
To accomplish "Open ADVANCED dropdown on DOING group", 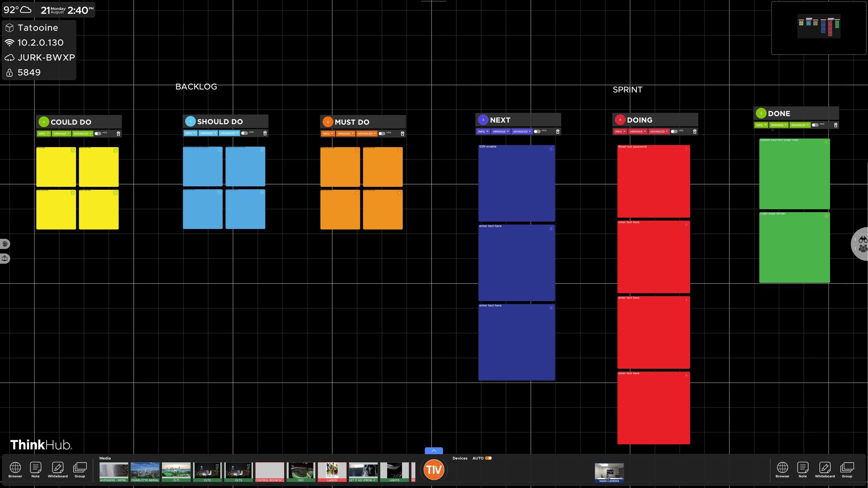I will click(x=659, y=132).
